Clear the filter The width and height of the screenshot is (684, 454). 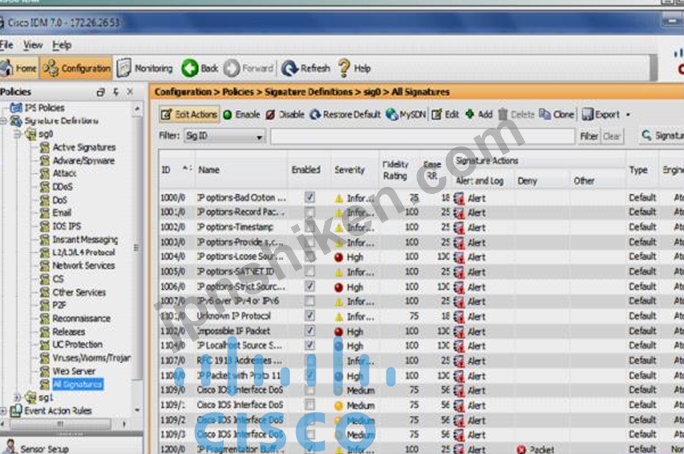[x=612, y=136]
